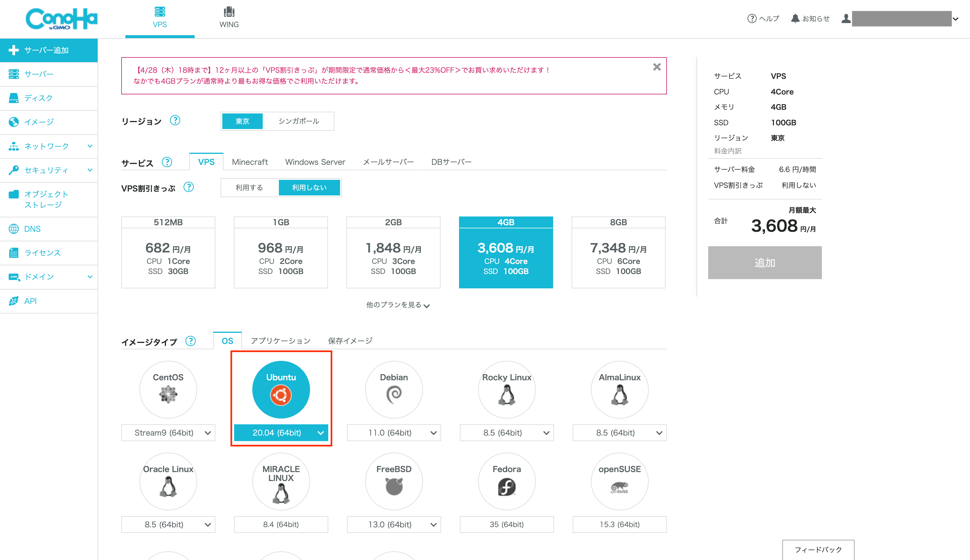Switch to the WING top navigation tab
Image resolution: width=970 pixels, height=560 pixels.
coord(229,18)
